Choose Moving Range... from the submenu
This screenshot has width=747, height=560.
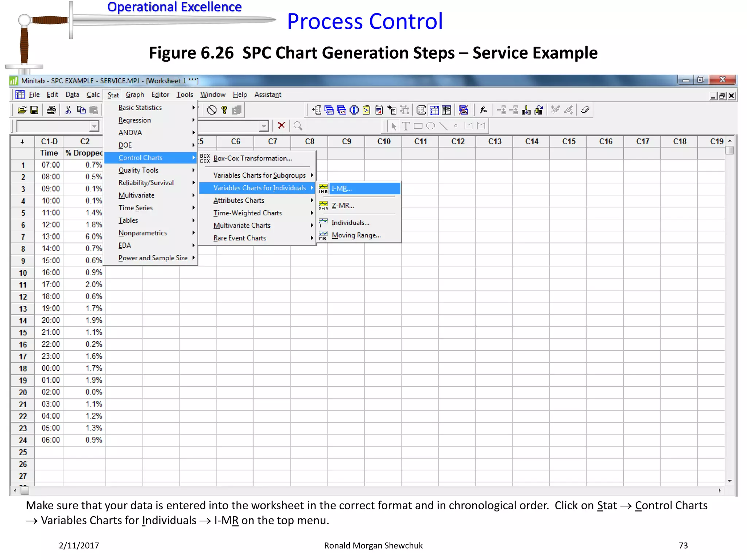(359, 236)
